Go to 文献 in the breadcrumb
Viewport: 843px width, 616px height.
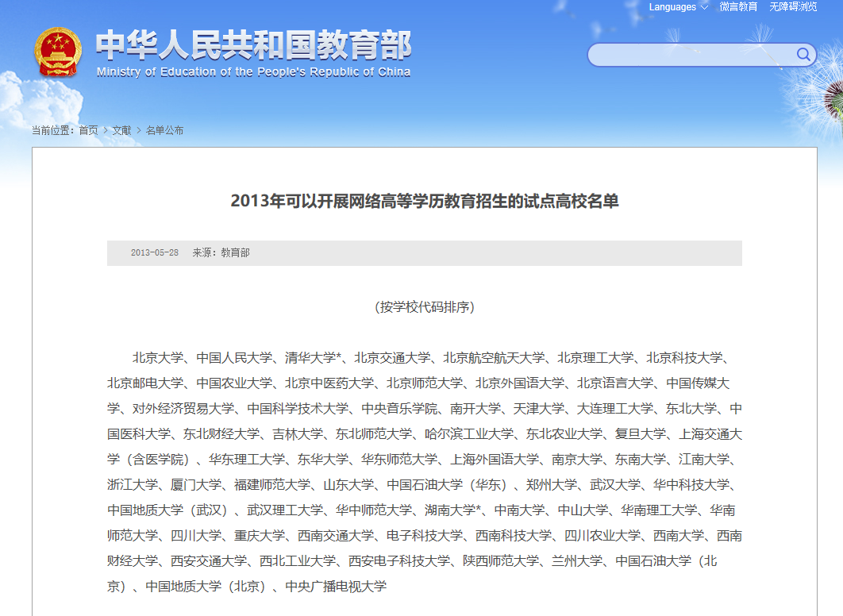click(x=121, y=130)
